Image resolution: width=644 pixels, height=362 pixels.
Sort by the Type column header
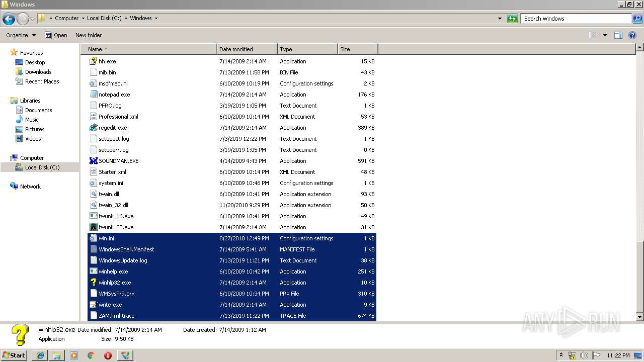click(307, 49)
